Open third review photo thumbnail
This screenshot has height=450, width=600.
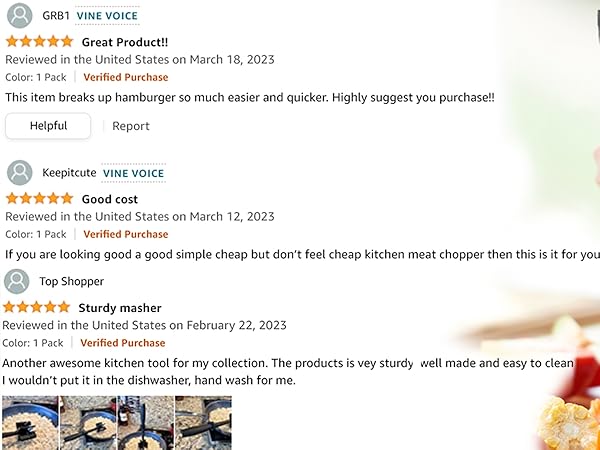(145, 422)
